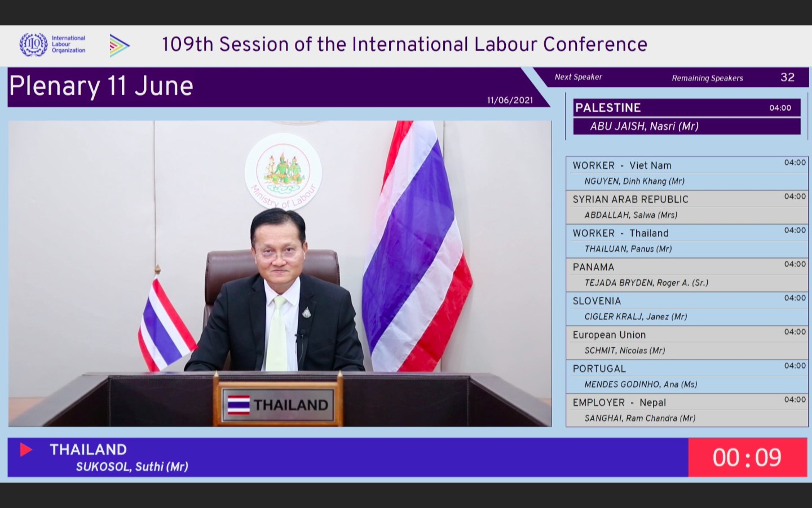Select EMPLOYER - Nepal speaker row
Screen dimensions: 812x508
point(686,410)
